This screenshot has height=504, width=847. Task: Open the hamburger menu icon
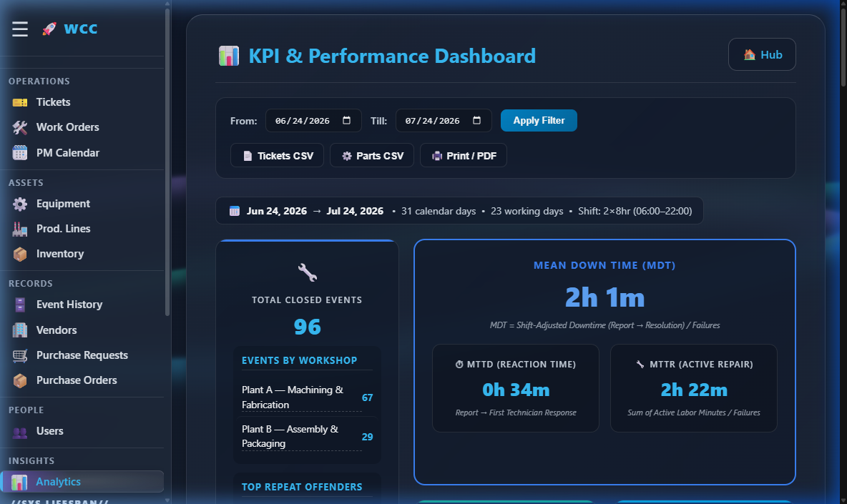click(x=20, y=29)
